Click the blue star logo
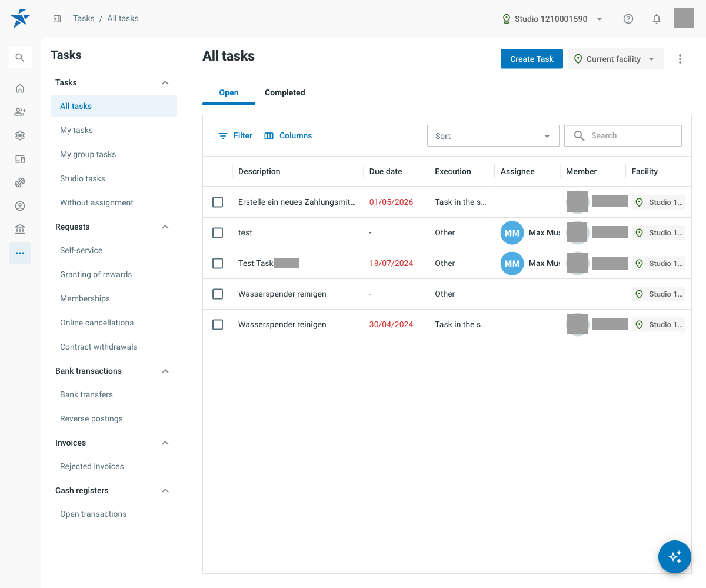This screenshot has width=706, height=588. click(20, 18)
